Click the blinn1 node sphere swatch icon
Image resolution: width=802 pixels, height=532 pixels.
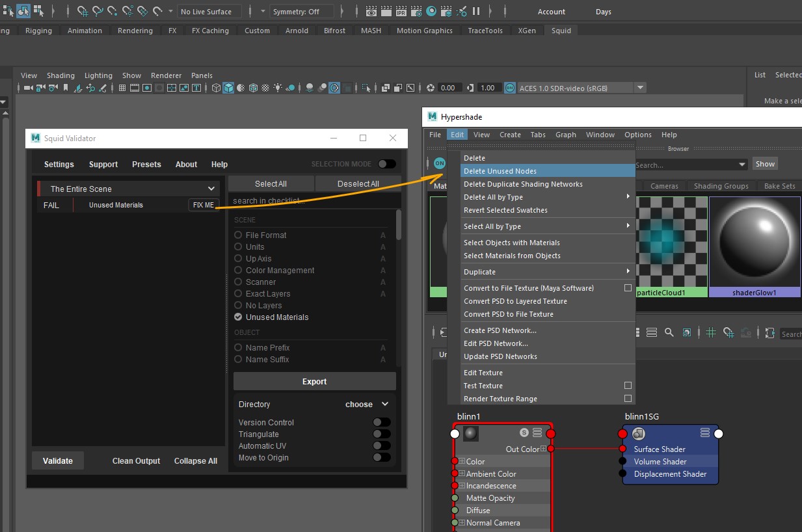471,433
